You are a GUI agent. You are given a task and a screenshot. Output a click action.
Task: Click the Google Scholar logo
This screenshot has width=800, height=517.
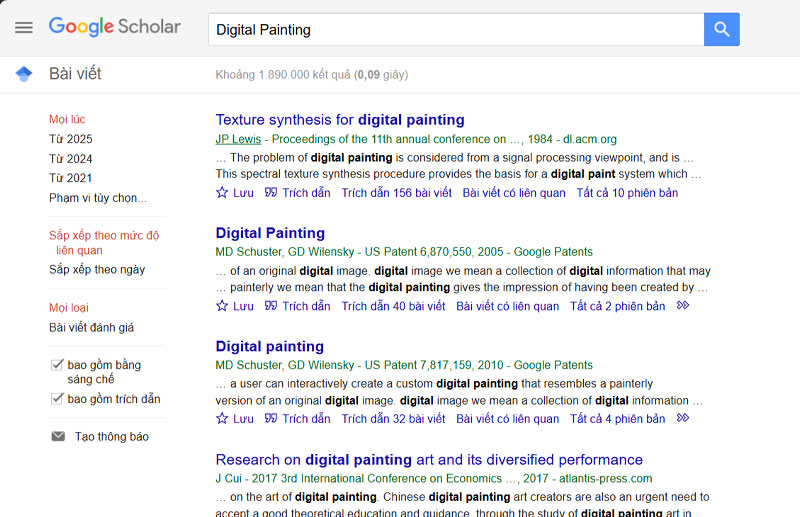click(x=115, y=27)
